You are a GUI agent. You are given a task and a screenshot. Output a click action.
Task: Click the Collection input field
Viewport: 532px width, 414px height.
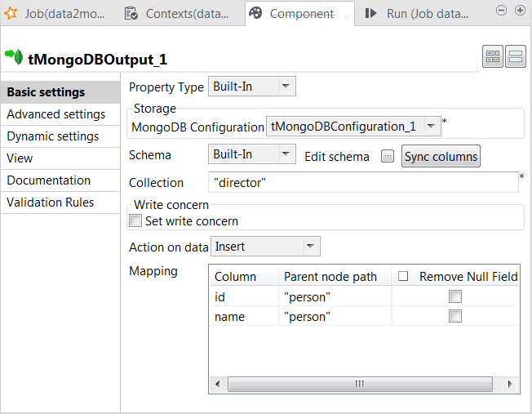click(x=363, y=182)
